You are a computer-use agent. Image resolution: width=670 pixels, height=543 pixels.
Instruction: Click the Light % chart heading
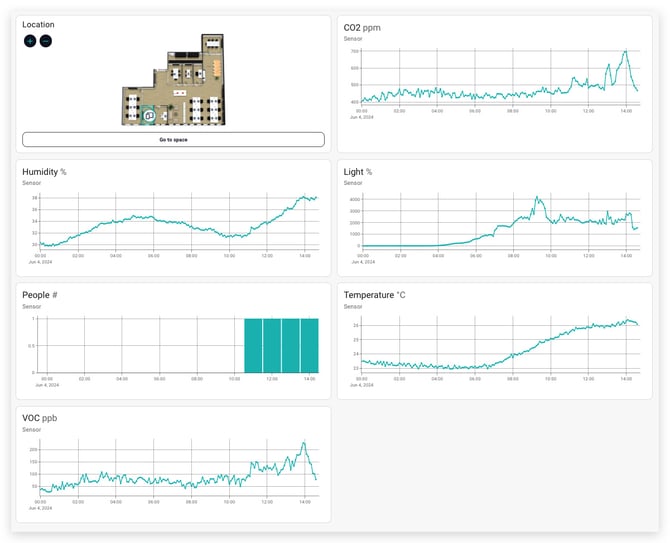(x=358, y=172)
